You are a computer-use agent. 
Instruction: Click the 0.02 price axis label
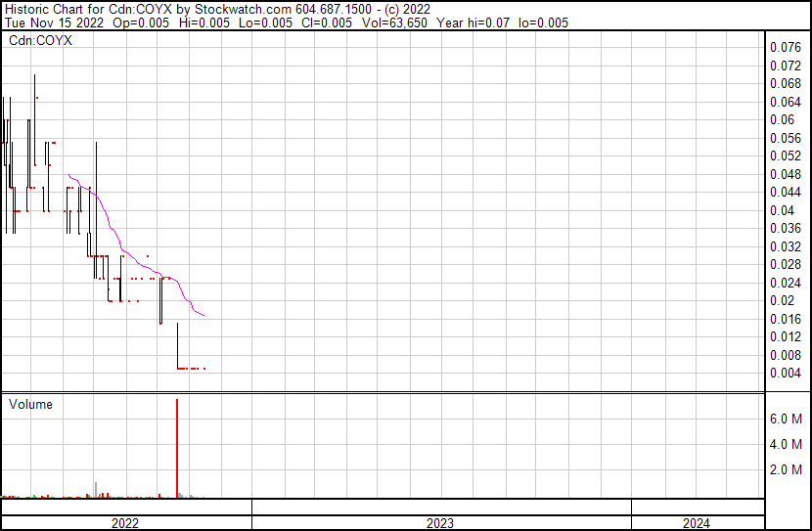pos(782,300)
